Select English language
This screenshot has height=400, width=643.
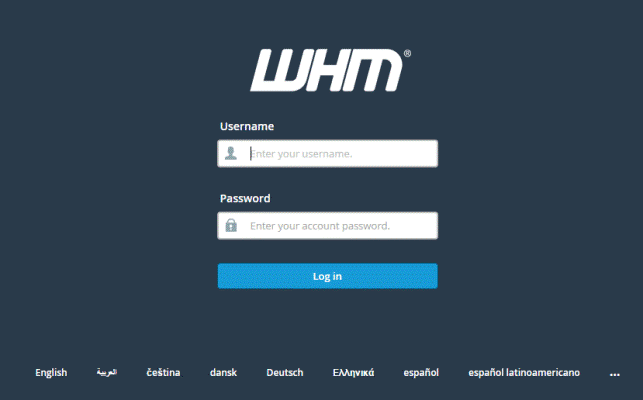[x=51, y=373]
